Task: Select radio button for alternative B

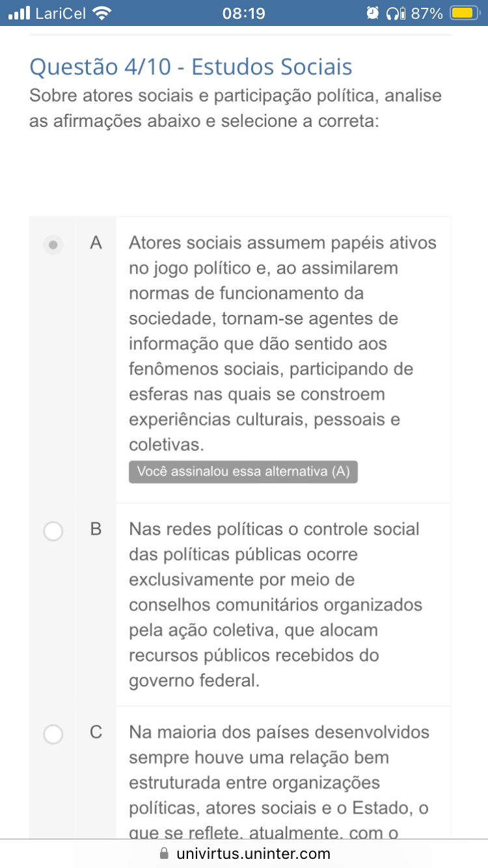Action: tap(53, 531)
